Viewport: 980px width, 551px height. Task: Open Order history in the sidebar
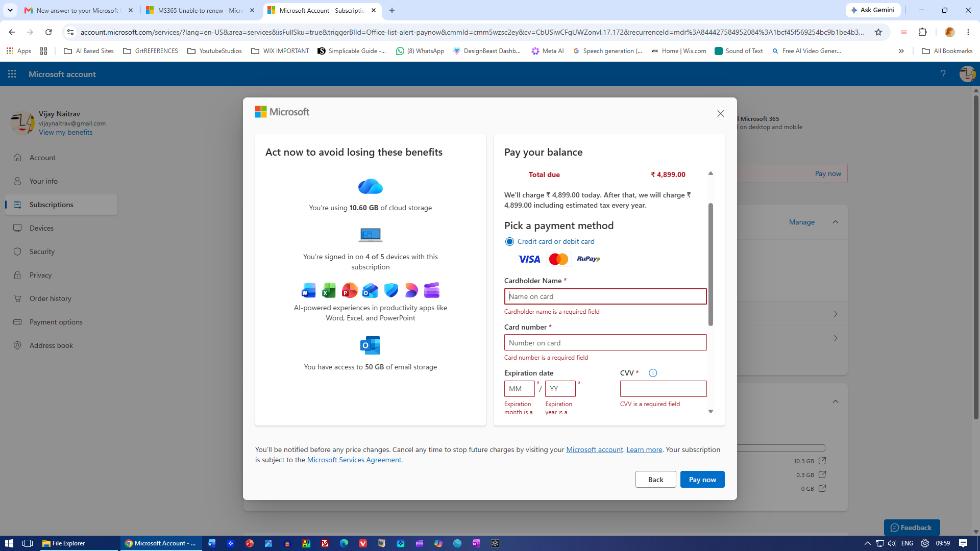pos(61,298)
